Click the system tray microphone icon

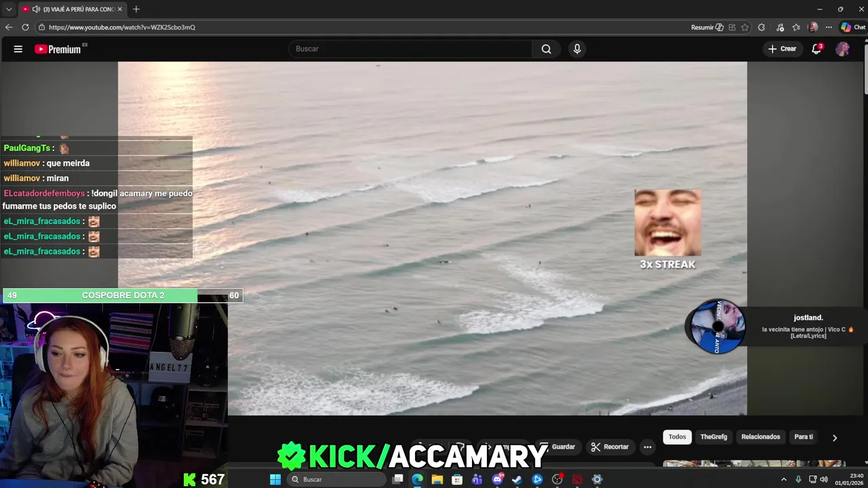(798, 479)
